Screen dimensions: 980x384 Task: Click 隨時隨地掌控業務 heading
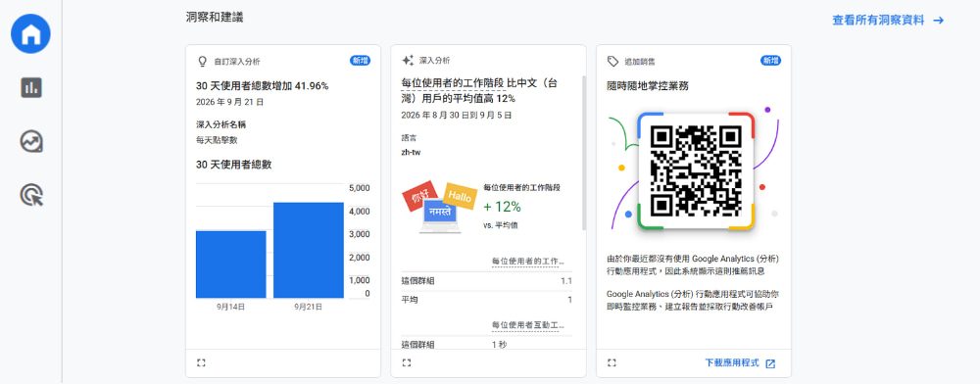(x=648, y=86)
